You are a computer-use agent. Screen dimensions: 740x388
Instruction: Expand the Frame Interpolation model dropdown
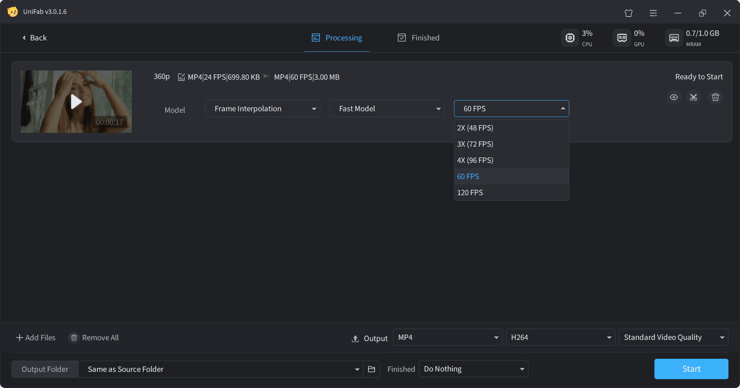tap(262, 109)
